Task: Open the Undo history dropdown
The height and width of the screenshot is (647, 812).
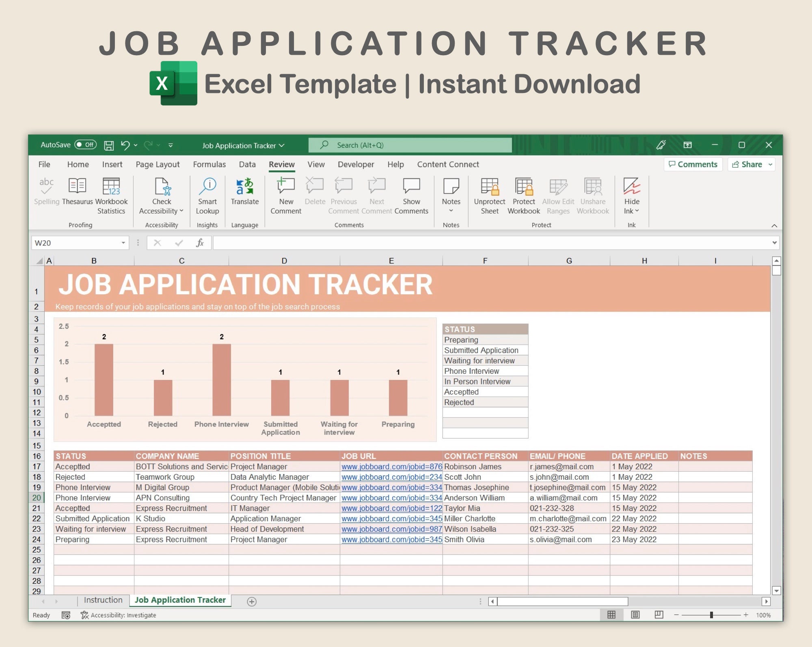Action: [136, 145]
